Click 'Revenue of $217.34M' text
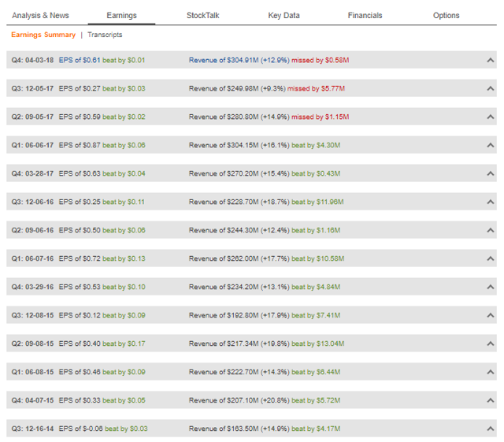The height and width of the screenshot is (442, 504). (x=224, y=344)
